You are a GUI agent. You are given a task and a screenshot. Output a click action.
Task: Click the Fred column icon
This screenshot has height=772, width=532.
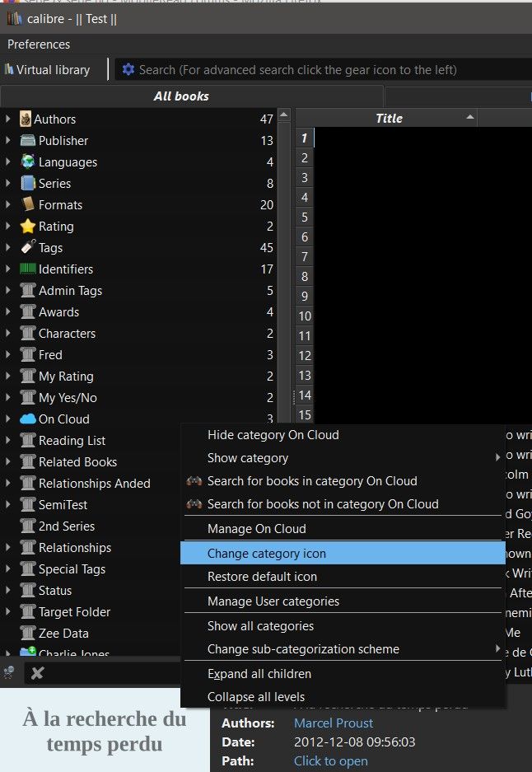tap(27, 355)
